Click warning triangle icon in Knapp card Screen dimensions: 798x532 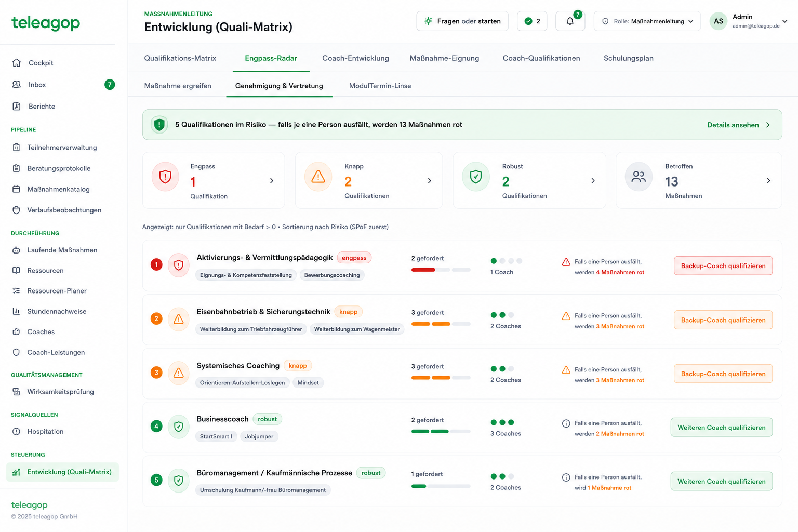tap(318, 177)
